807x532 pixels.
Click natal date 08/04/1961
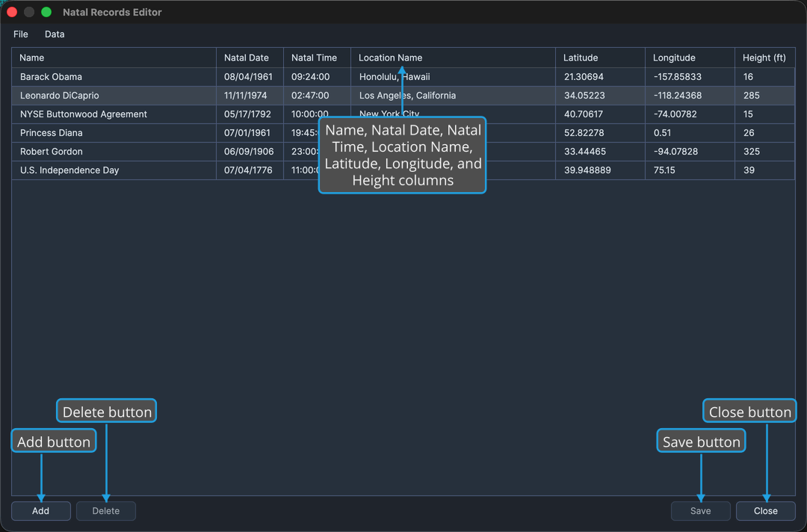click(x=250, y=77)
